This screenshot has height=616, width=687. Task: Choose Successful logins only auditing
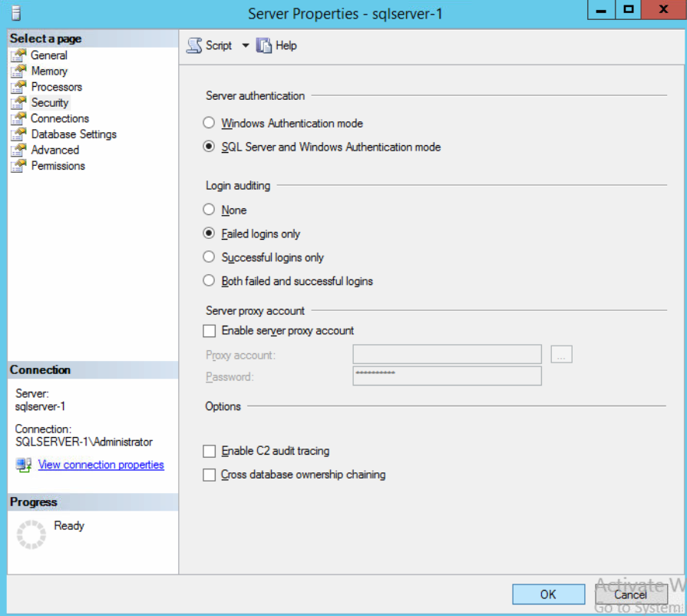coord(209,257)
